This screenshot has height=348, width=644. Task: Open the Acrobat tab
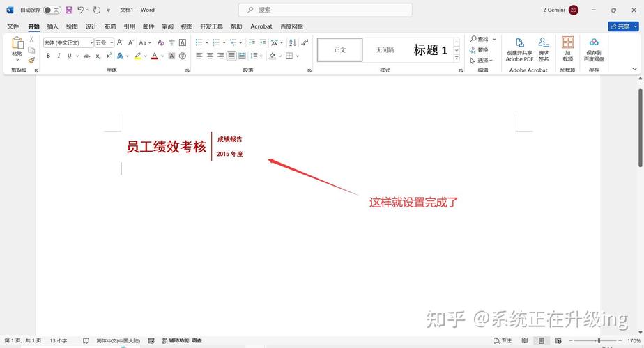261,26
